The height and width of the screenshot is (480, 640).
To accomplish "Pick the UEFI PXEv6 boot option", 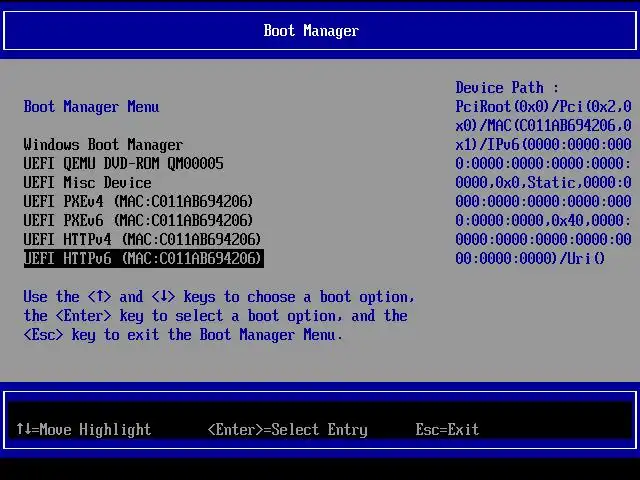I will pyautogui.click(x=138, y=220).
